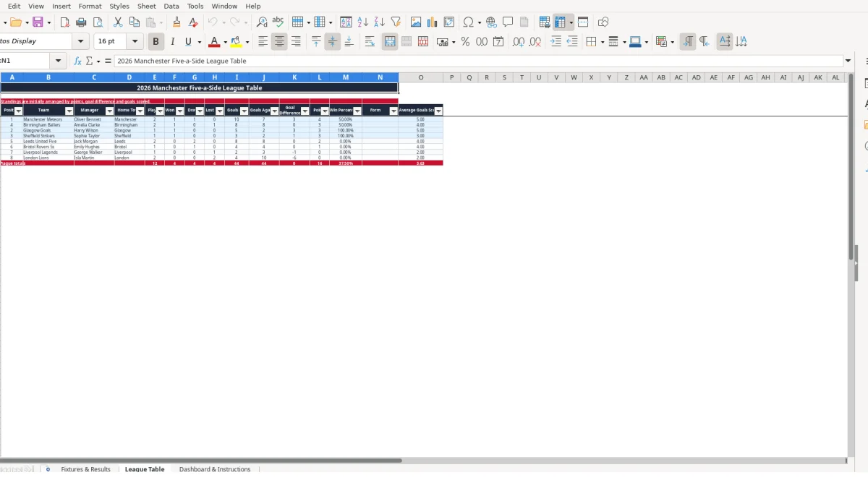Open the font size dropdown
This screenshot has width=868, height=488.
click(135, 42)
